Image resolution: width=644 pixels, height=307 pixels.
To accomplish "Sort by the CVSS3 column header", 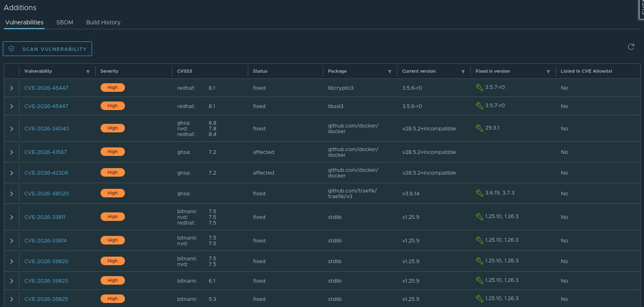I will pyautogui.click(x=185, y=71).
